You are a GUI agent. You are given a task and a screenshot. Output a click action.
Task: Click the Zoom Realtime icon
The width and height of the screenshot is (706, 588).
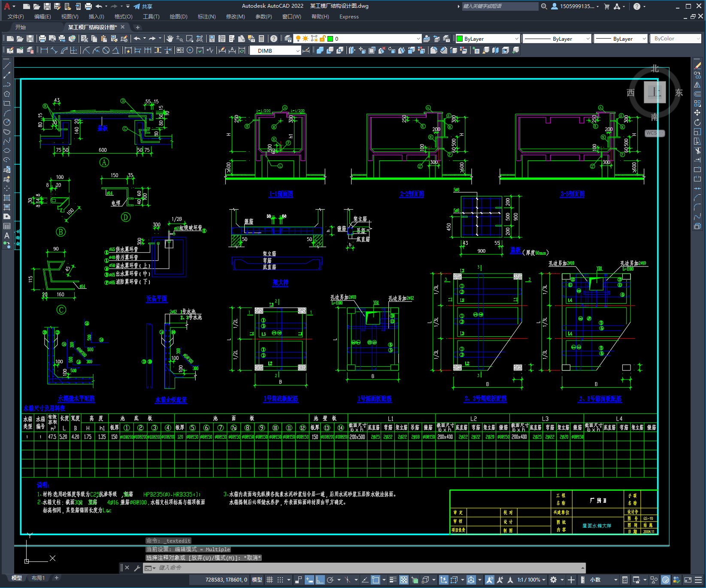[x=179, y=39]
